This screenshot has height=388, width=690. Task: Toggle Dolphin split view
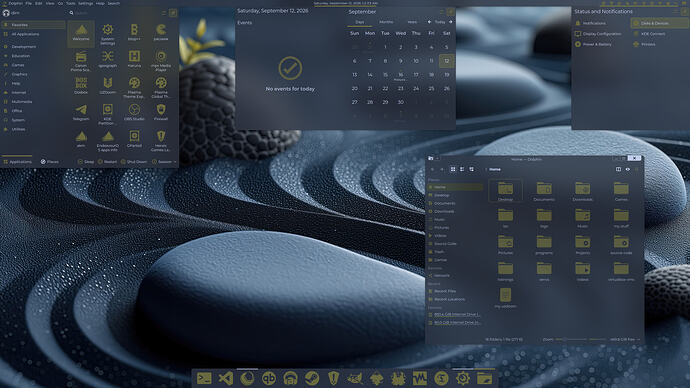[618, 169]
